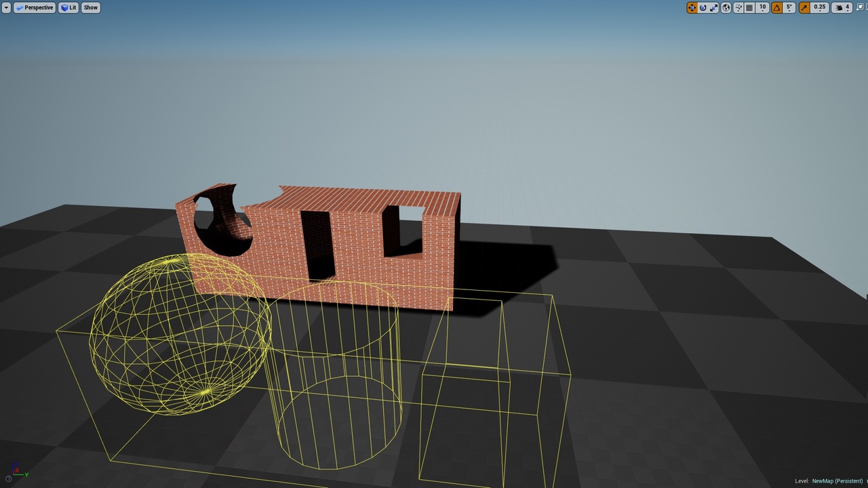Click the camera speed icon

[x=841, y=7]
